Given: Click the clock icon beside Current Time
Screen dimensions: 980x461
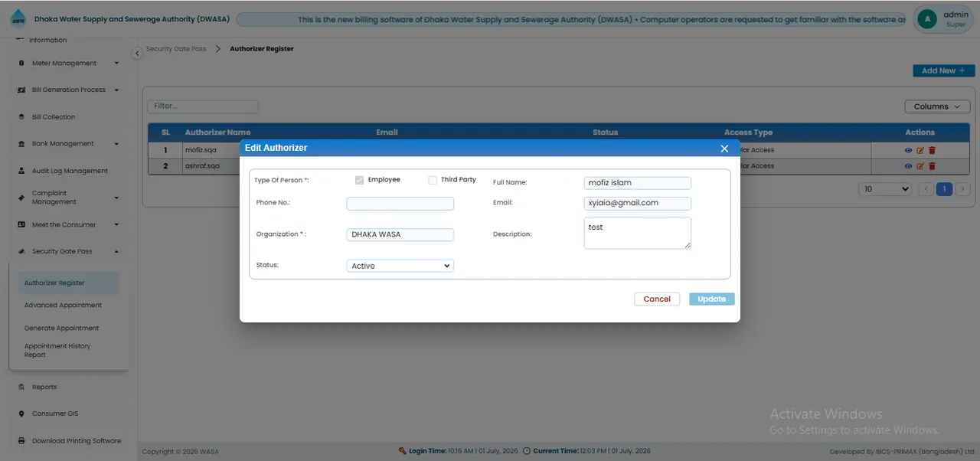Looking at the screenshot, I should pyautogui.click(x=527, y=452).
